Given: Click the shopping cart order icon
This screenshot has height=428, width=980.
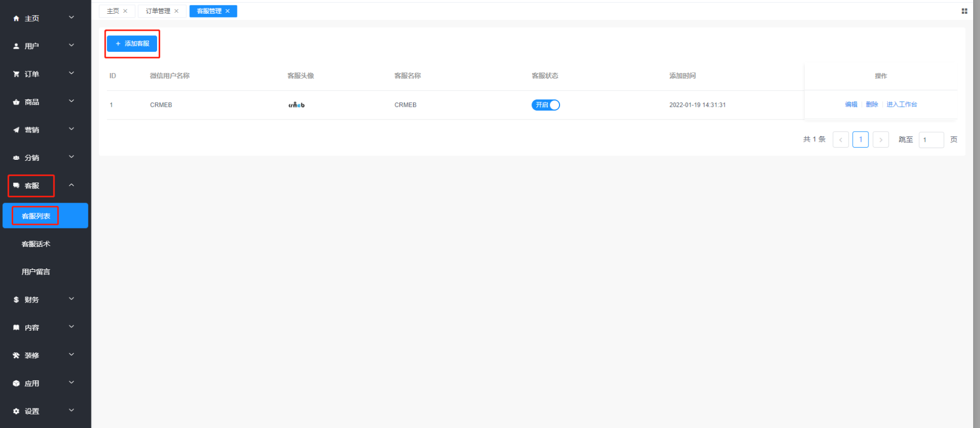Looking at the screenshot, I should point(16,74).
